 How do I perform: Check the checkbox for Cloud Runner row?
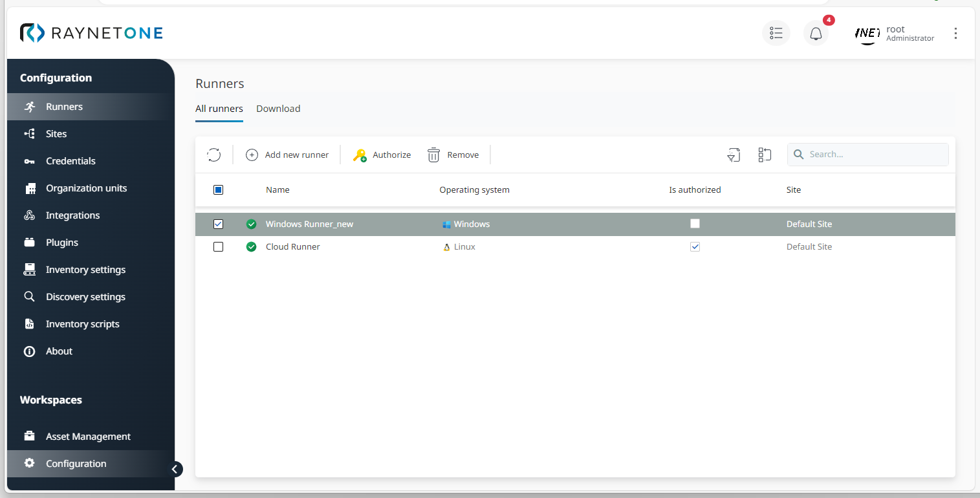tap(218, 246)
